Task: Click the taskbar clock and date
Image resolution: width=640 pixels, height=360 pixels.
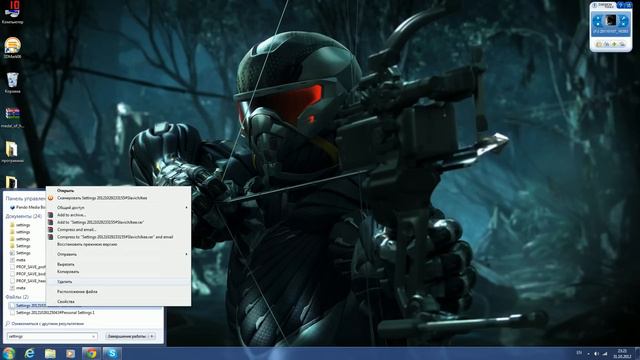Action: pos(622,353)
